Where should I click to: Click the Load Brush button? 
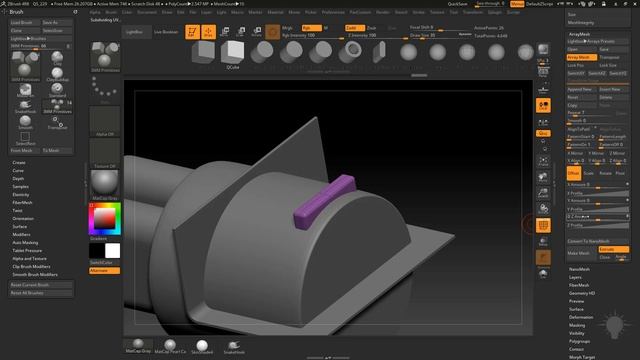24,22
